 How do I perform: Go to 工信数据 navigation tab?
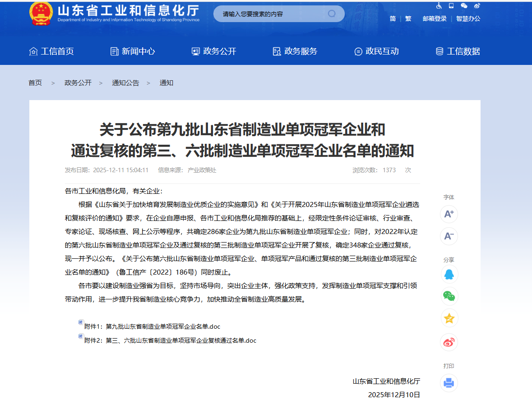pyautogui.click(x=458, y=51)
